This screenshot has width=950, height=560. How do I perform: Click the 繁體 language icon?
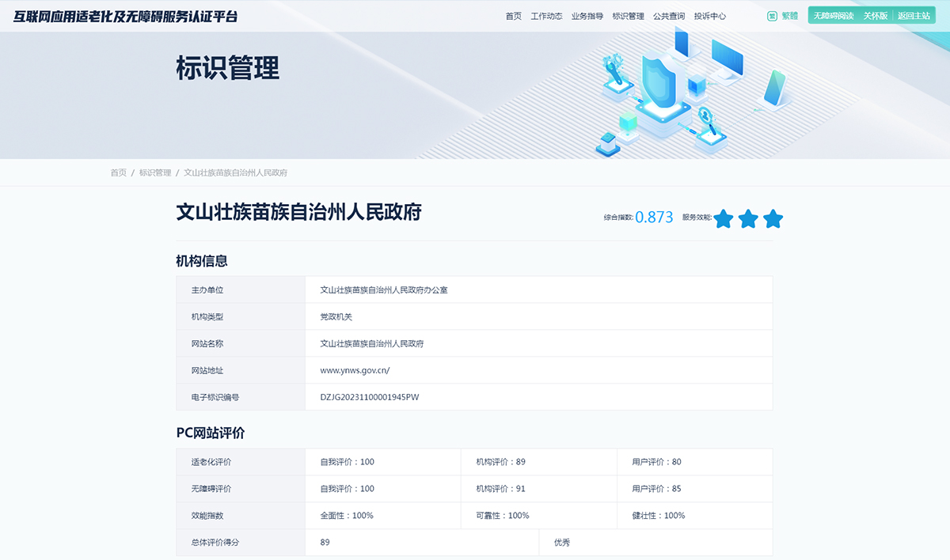click(772, 16)
